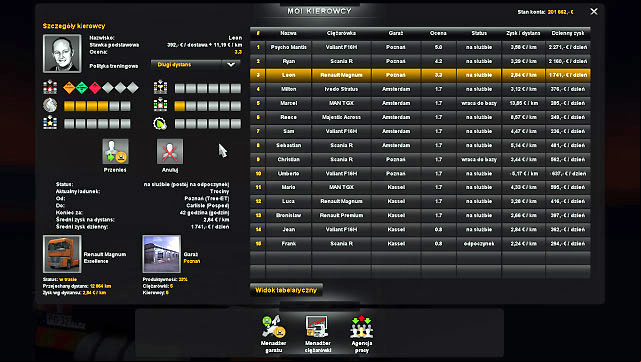Open the Menadżer ciężarówki icon
The image size is (641, 362).
click(317, 327)
